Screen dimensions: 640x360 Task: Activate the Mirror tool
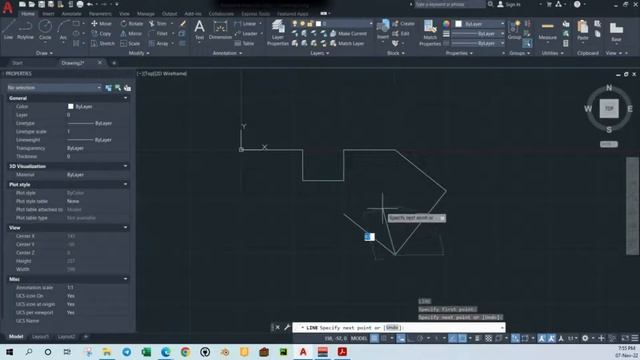(x=131, y=33)
